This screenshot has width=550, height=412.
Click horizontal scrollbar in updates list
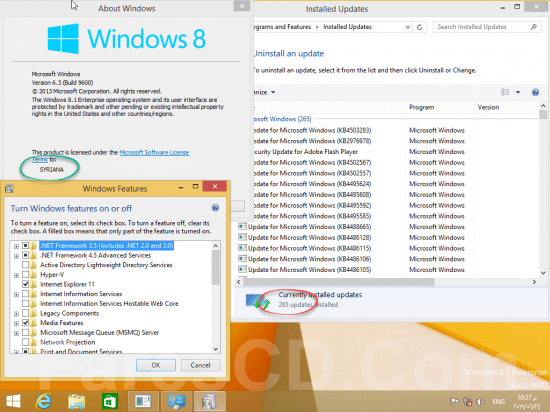(x=339, y=282)
